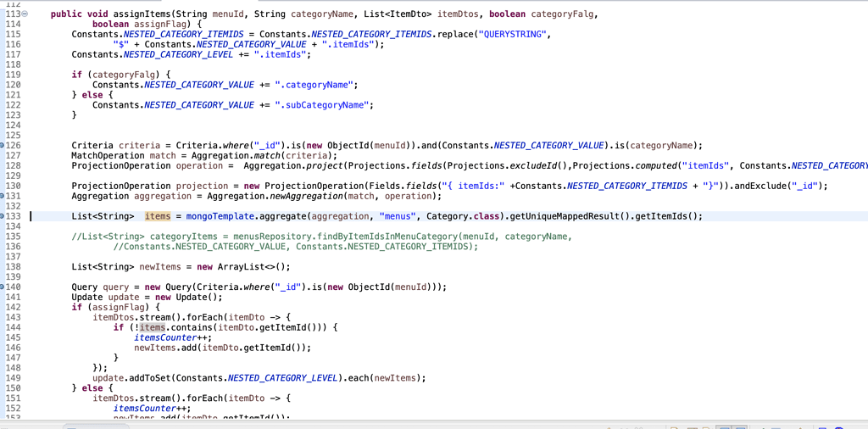The image size is (868, 429).
Task: Click the else keyword on line 150
Action: pyautogui.click(x=92, y=388)
